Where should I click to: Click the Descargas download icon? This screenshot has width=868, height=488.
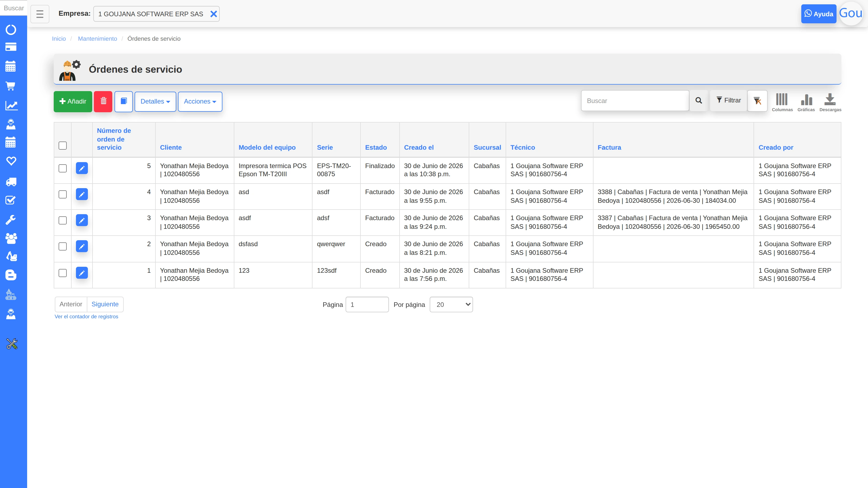830,102
